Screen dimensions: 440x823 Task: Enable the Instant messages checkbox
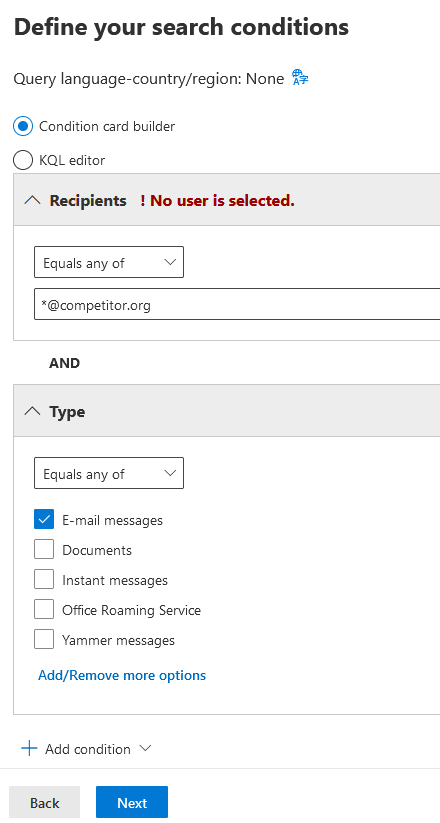coord(44,579)
